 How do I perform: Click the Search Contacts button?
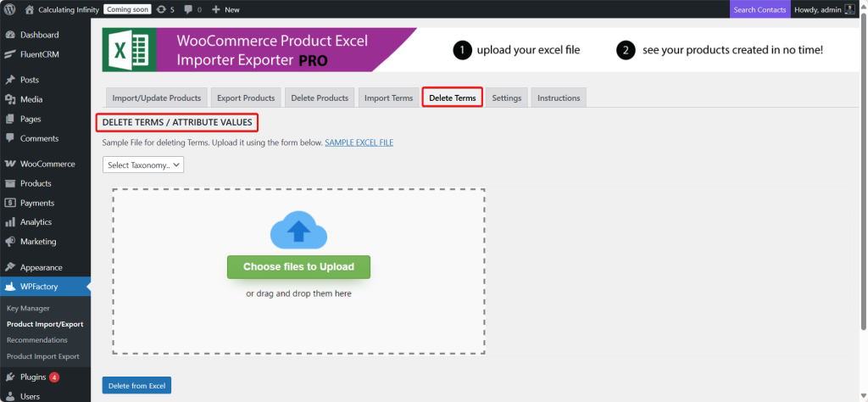pyautogui.click(x=759, y=9)
